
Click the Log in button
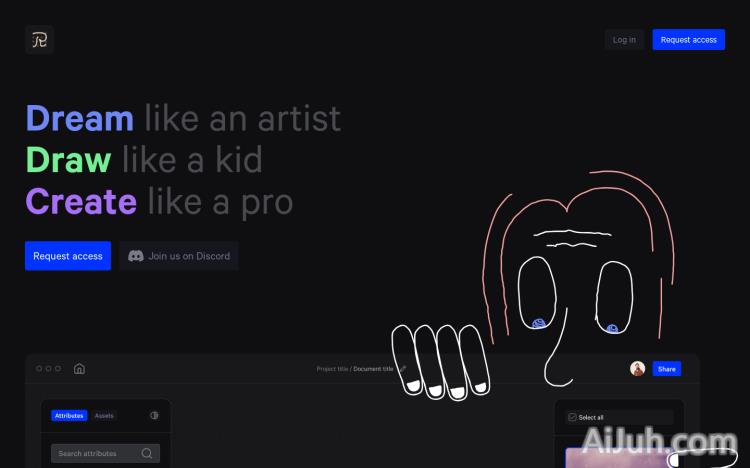(624, 40)
